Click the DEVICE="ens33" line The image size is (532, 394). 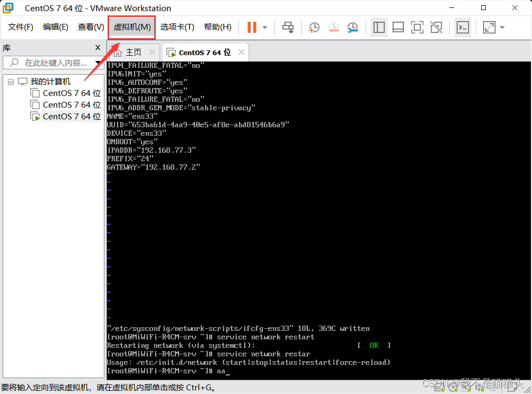tap(136, 133)
